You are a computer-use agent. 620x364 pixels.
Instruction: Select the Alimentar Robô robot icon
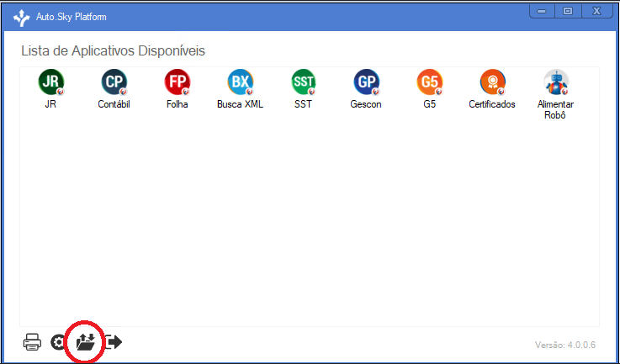tap(555, 82)
